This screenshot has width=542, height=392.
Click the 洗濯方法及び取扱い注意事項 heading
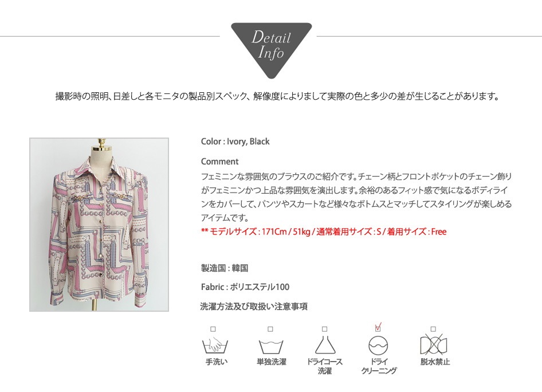(x=254, y=306)
